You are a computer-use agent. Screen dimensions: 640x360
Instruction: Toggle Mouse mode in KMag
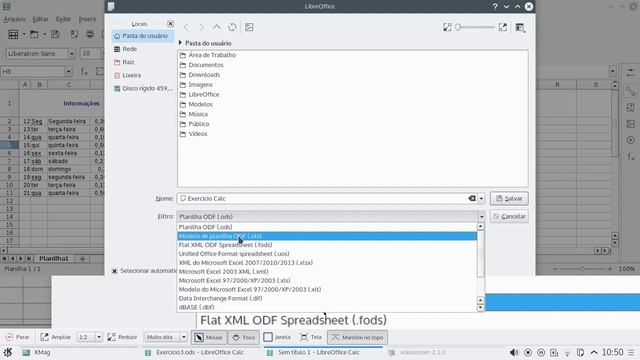209,337
